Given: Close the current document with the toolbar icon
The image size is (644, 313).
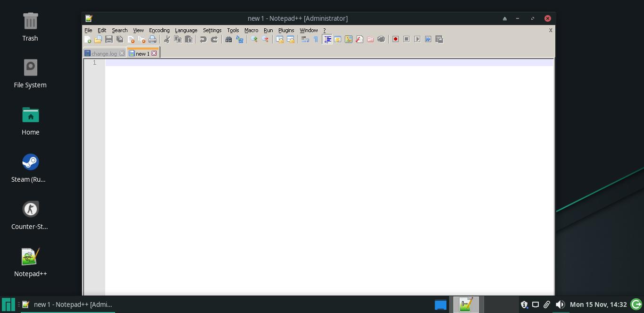Looking at the screenshot, I should tap(131, 39).
